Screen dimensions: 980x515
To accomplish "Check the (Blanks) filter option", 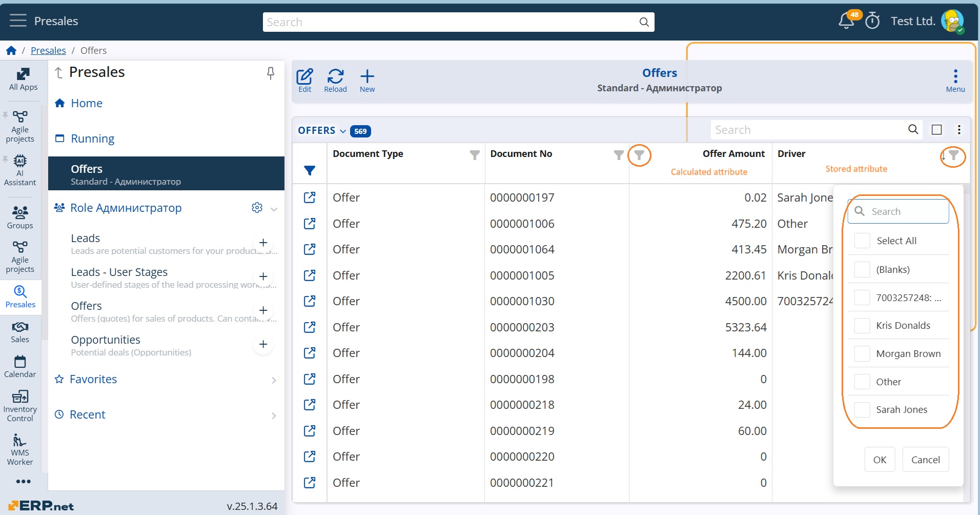I will [x=862, y=269].
